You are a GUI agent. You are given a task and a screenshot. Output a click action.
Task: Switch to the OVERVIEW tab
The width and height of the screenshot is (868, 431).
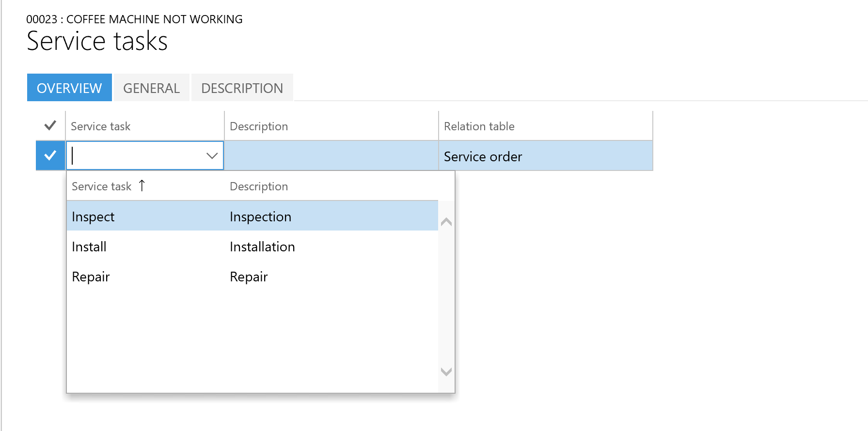(x=69, y=88)
